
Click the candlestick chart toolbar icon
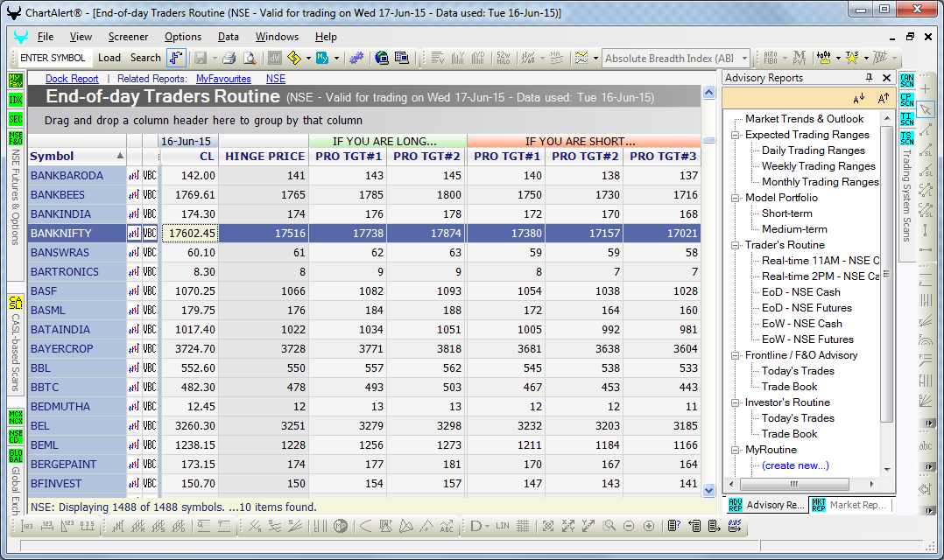point(823,58)
